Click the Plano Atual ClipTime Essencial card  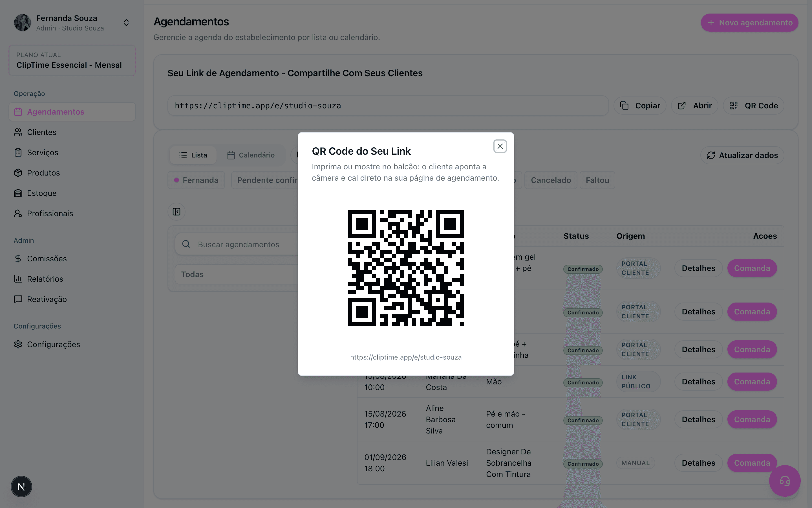coord(72,60)
